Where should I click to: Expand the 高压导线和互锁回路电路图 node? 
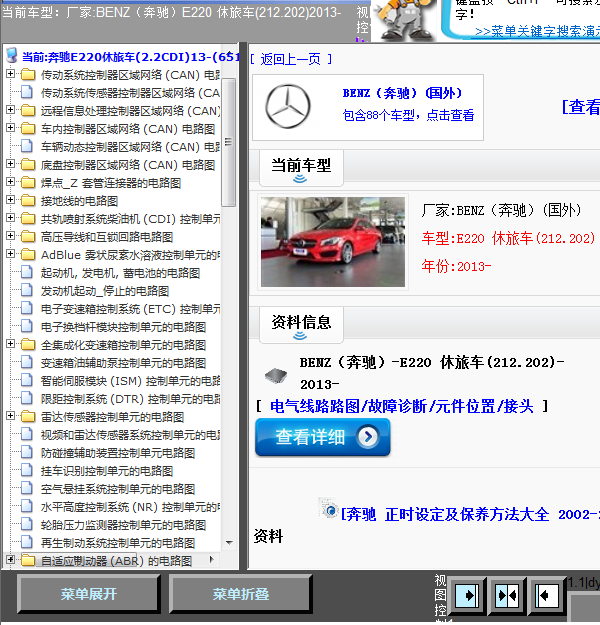tap(10, 236)
